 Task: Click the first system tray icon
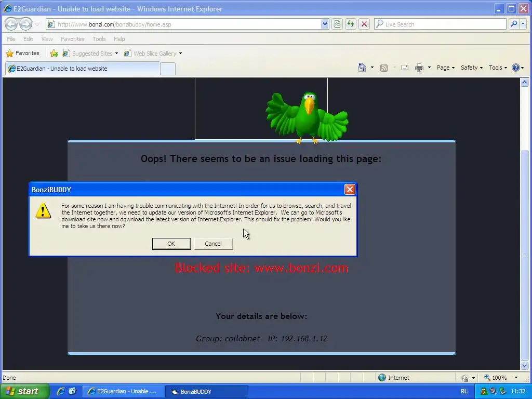pyautogui.click(x=484, y=392)
